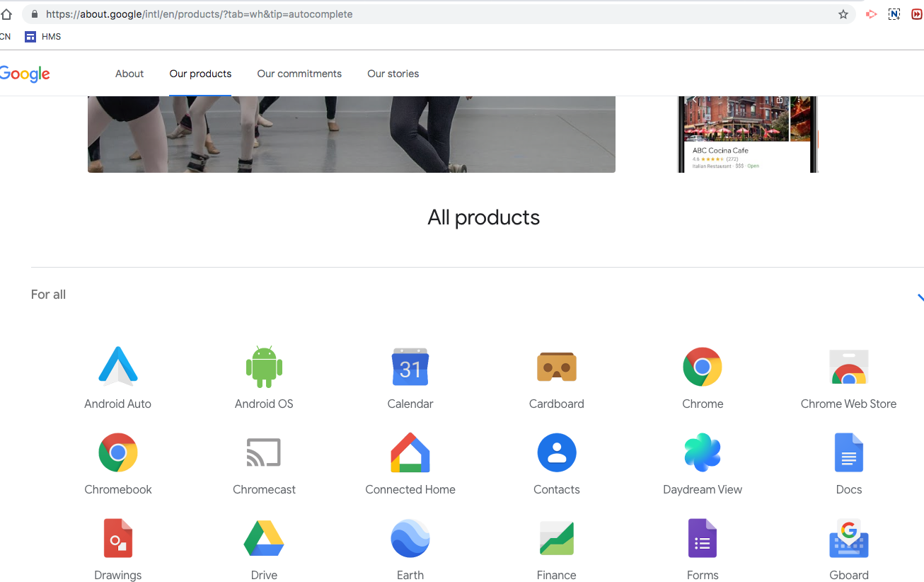Viewport: 924px width, 582px height.
Task: Click the Chrome Web Store label
Action: (849, 404)
